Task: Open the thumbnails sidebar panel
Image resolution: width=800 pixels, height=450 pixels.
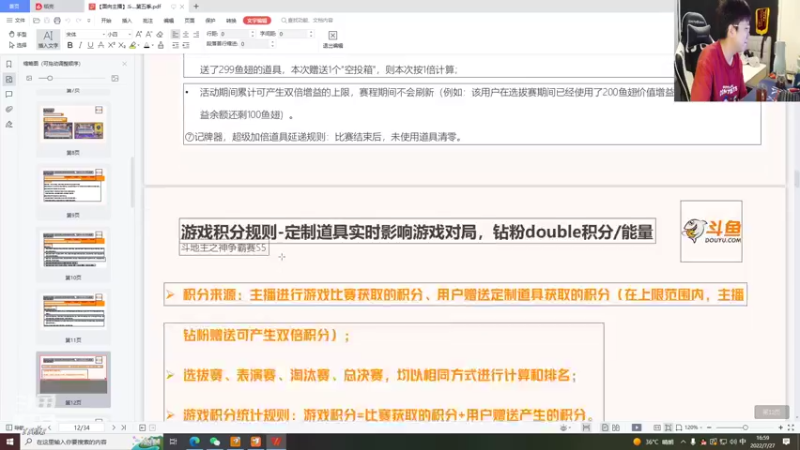Action: pos(9,79)
